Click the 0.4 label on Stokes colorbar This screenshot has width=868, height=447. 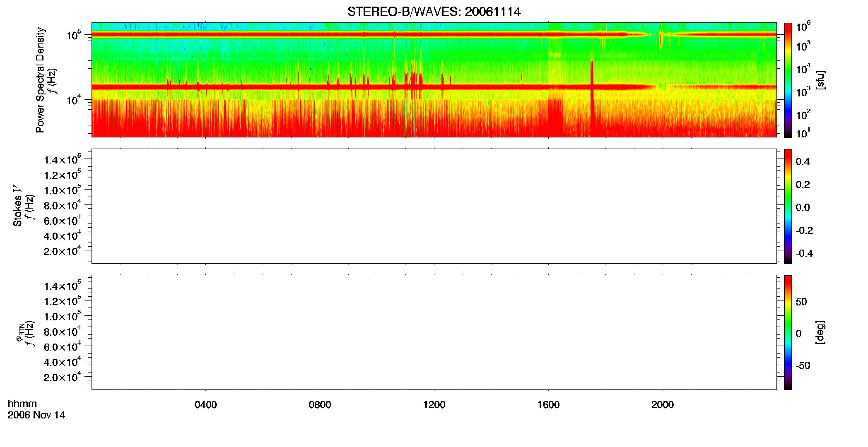(x=803, y=162)
